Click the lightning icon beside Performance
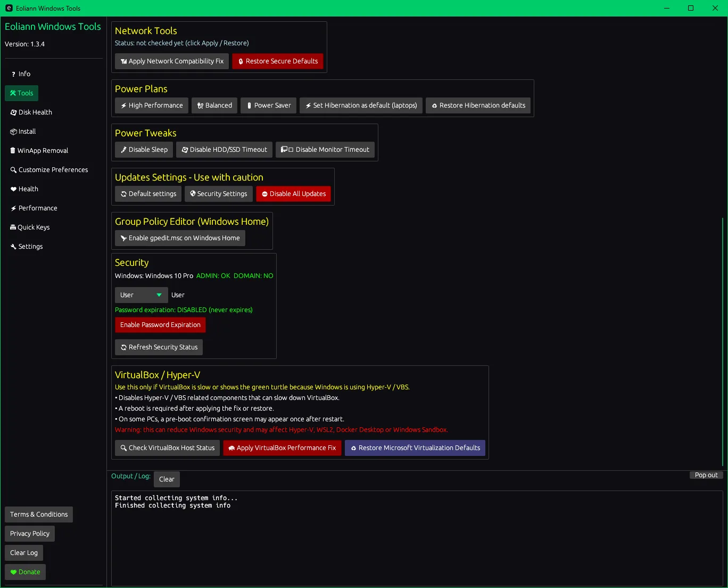Screen dimensions: 728x588 tap(13, 208)
